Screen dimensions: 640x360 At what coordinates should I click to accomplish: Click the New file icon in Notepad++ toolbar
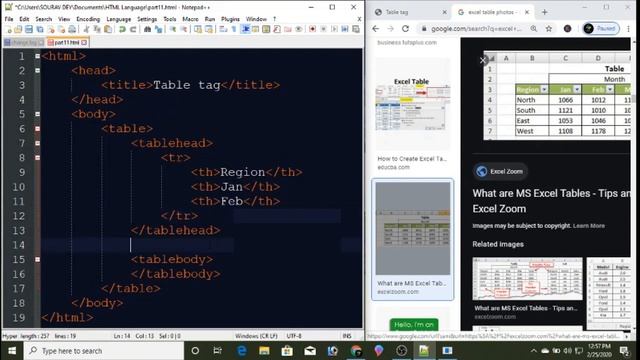[x=8, y=29]
